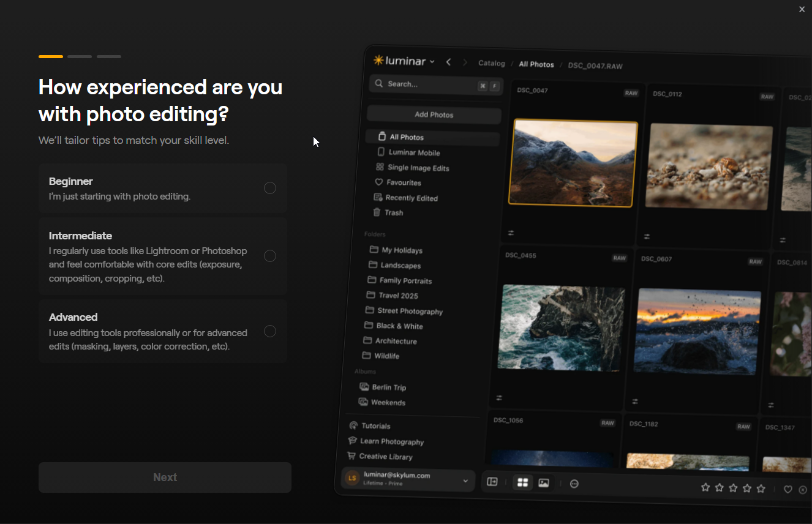Open the My Holidays folder in the preview

point(396,250)
